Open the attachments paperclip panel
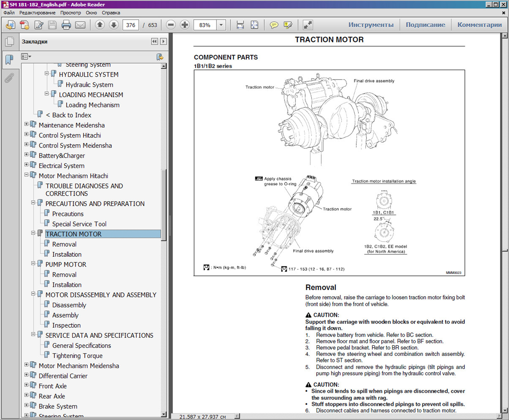509x420 pixels. [9, 78]
